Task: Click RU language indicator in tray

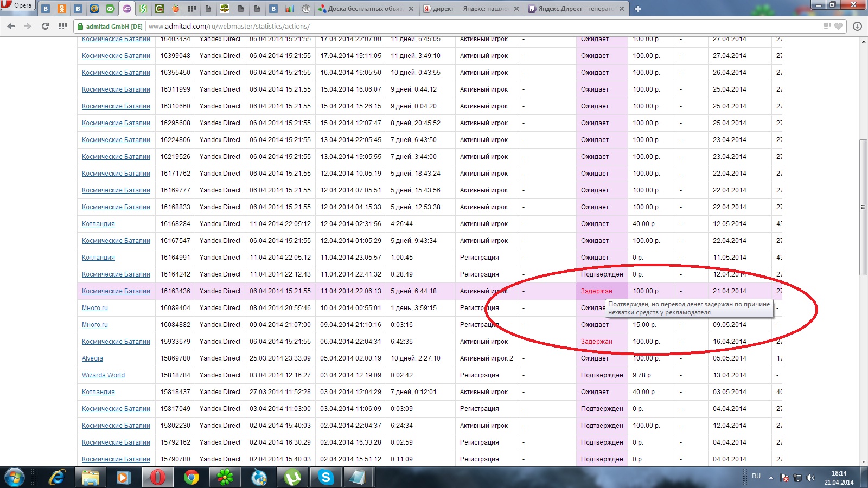Action: [x=756, y=476]
